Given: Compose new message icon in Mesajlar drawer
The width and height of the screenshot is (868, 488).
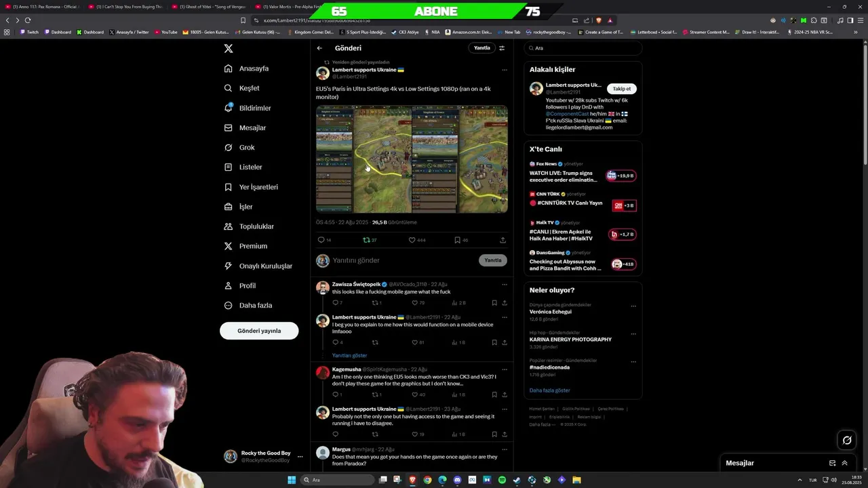Looking at the screenshot, I should [x=832, y=463].
